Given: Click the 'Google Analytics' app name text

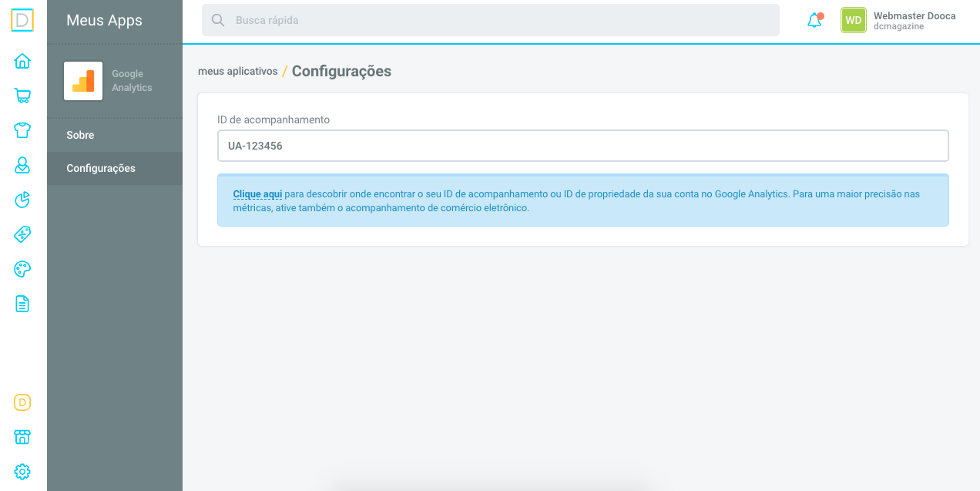Looking at the screenshot, I should tap(133, 81).
